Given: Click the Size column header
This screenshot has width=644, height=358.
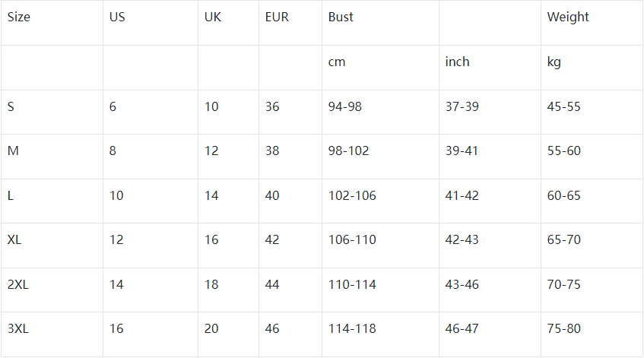Looking at the screenshot, I should click(x=19, y=17).
